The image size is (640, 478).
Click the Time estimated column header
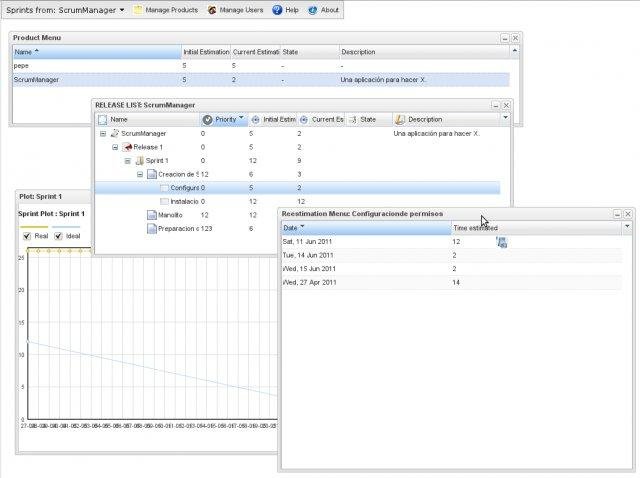536,228
